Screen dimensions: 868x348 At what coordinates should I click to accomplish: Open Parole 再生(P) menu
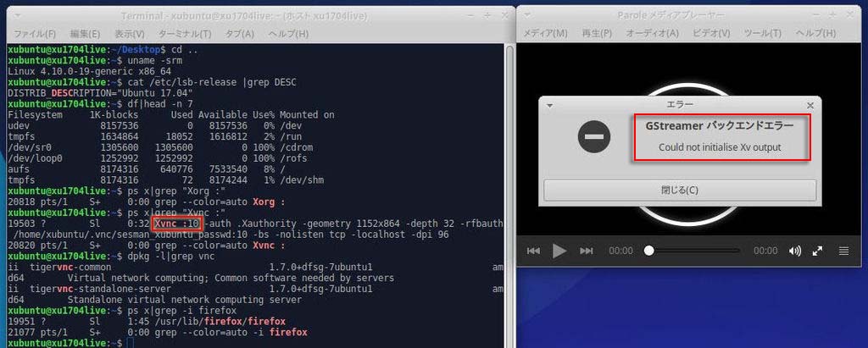597,33
